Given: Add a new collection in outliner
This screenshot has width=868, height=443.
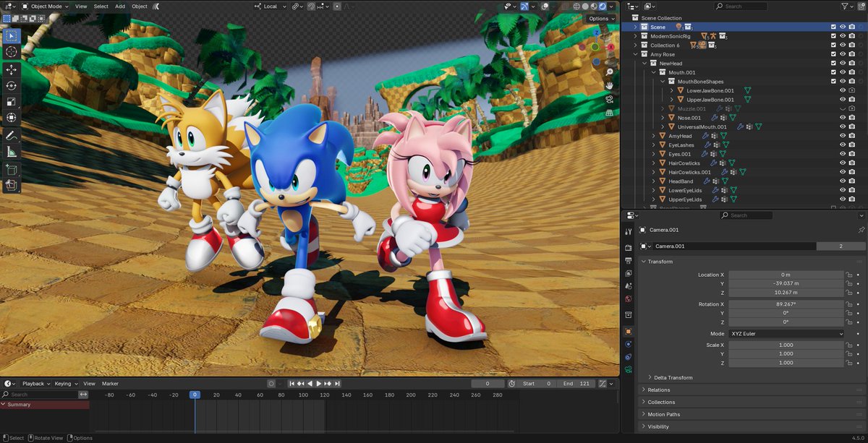Looking at the screenshot, I should pyautogui.click(x=861, y=7).
